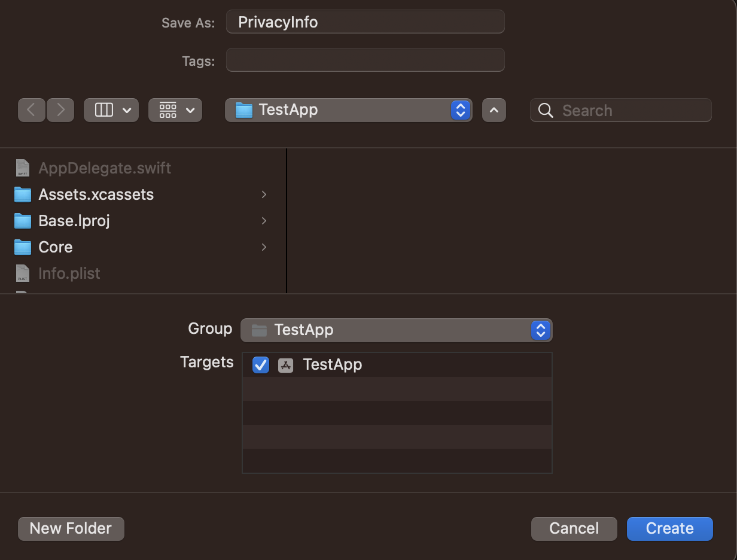This screenshot has height=560, width=737.
Task: Click the TestApp target name
Action: (333, 364)
